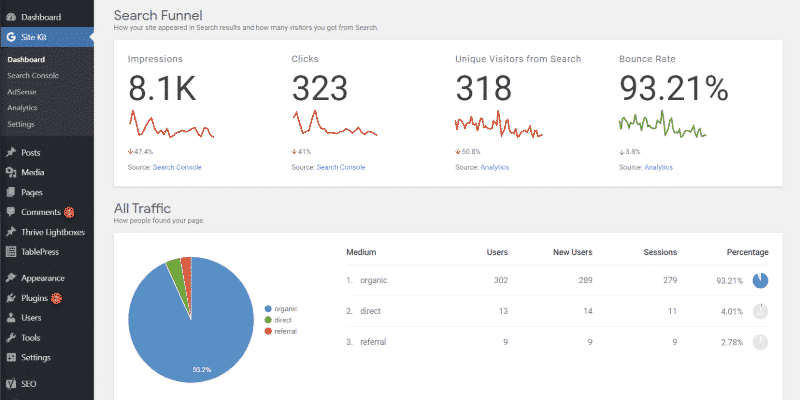Open the Site Kit Dashboard submenu item
This screenshot has height=400, width=800.
[26, 60]
